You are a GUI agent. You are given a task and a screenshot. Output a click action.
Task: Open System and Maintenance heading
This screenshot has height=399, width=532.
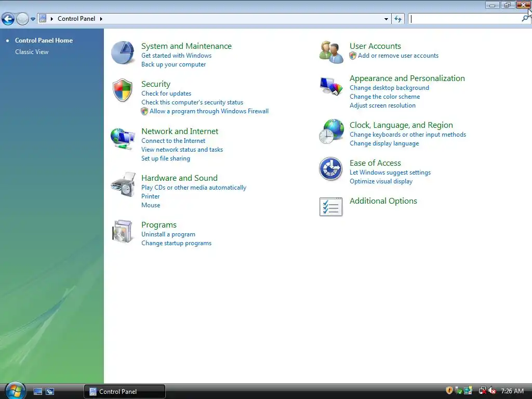pyautogui.click(x=187, y=46)
